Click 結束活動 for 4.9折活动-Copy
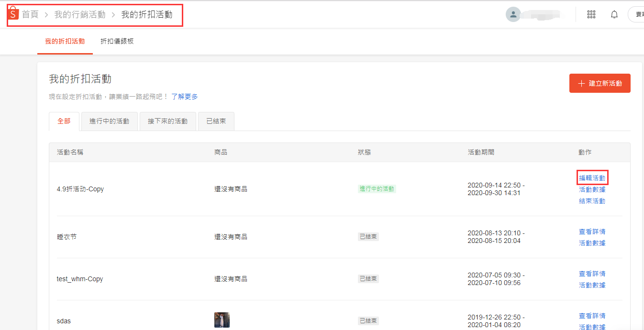The image size is (644, 330). tap(592, 201)
